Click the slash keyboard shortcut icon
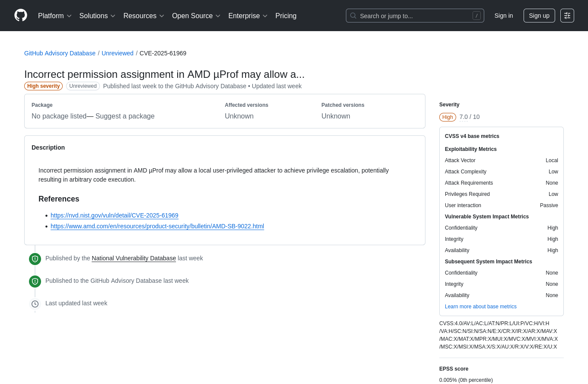 [476, 16]
